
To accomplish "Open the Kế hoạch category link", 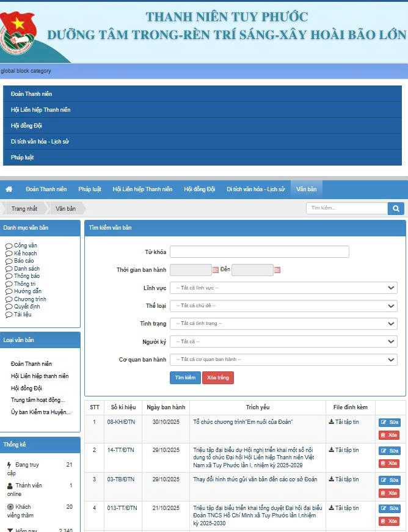I will pos(25,253).
